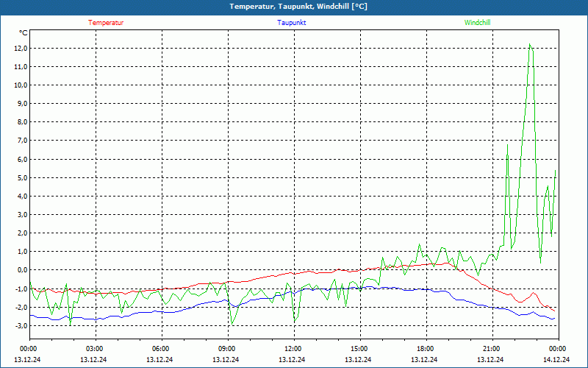Click the 21:00 time axis label
Viewport: 588px width, 368px height.
coord(492,349)
